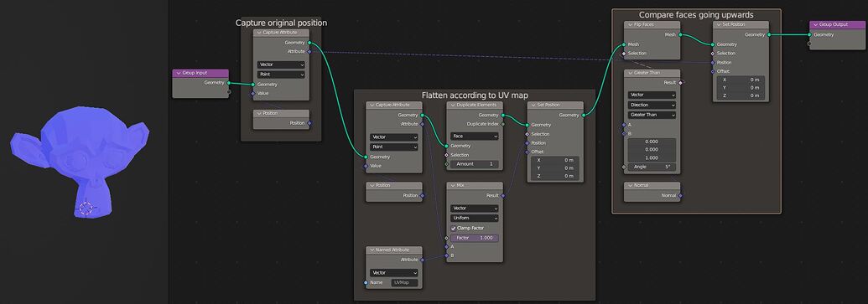Click the Duplicate Index output socket
The image size is (868, 304).
pos(502,124)
